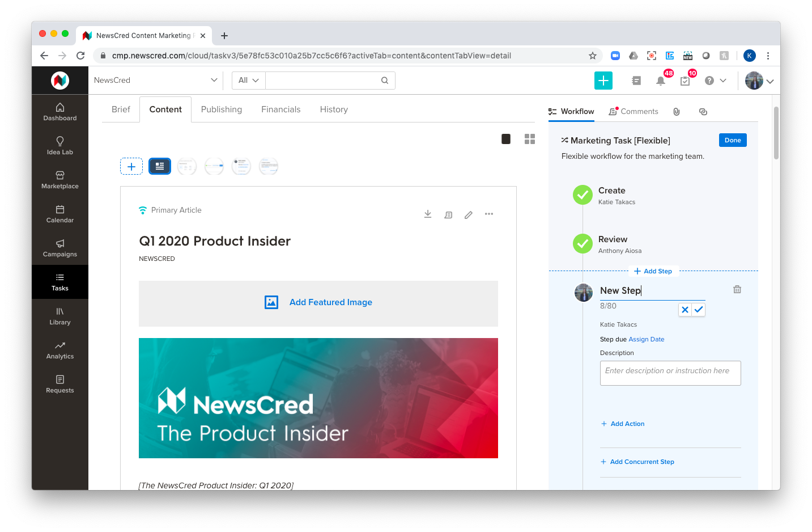Viewport: 812px width, 532px height.
Task: Open the Comments panel tab
Action: (634, 112)
